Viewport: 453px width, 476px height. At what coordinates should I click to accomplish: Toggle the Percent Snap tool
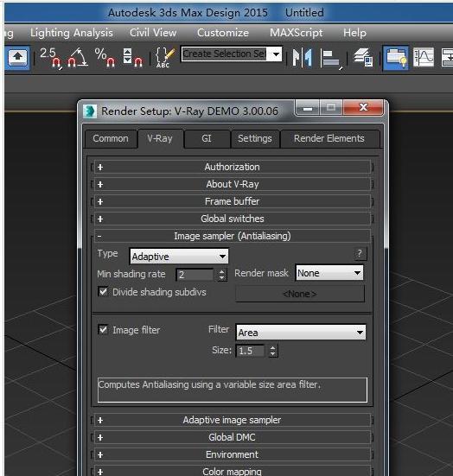[x=105, y=57]
